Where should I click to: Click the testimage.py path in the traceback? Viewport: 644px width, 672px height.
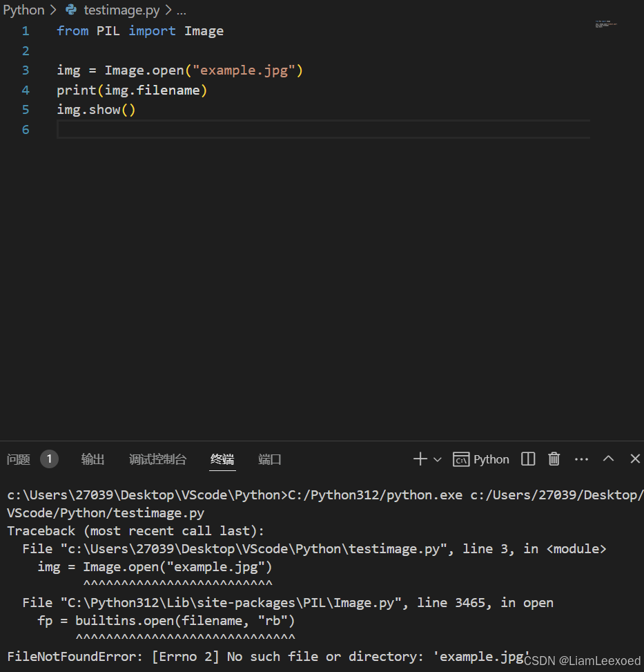pyautogui.click(x=249, y=548)
